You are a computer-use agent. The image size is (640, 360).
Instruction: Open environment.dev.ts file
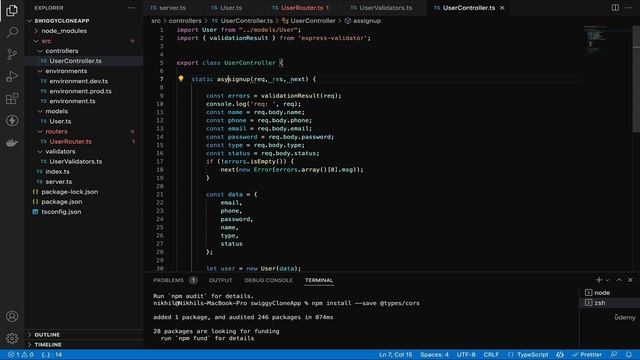(x=79, y=81)
